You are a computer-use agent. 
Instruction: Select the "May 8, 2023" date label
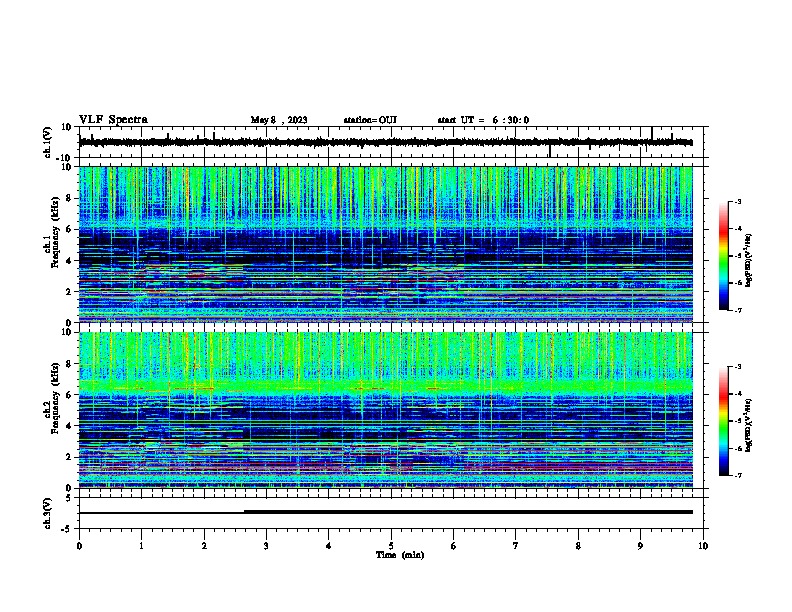(279, 120)
